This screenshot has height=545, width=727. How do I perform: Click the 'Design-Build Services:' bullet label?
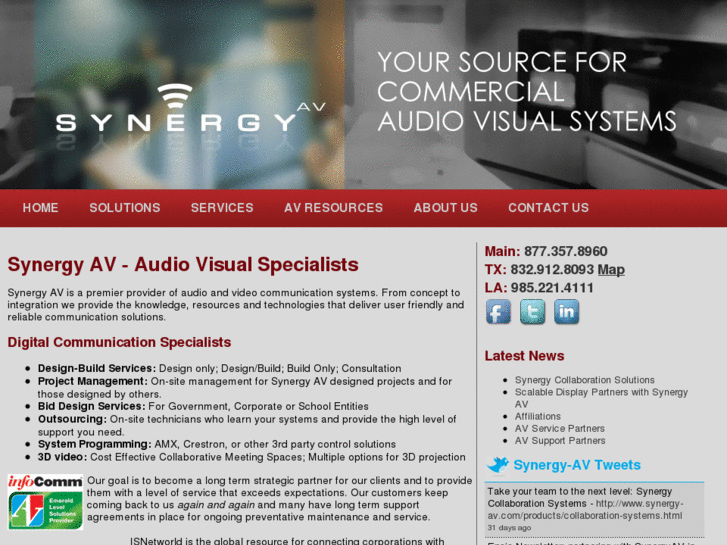point(97,368)
